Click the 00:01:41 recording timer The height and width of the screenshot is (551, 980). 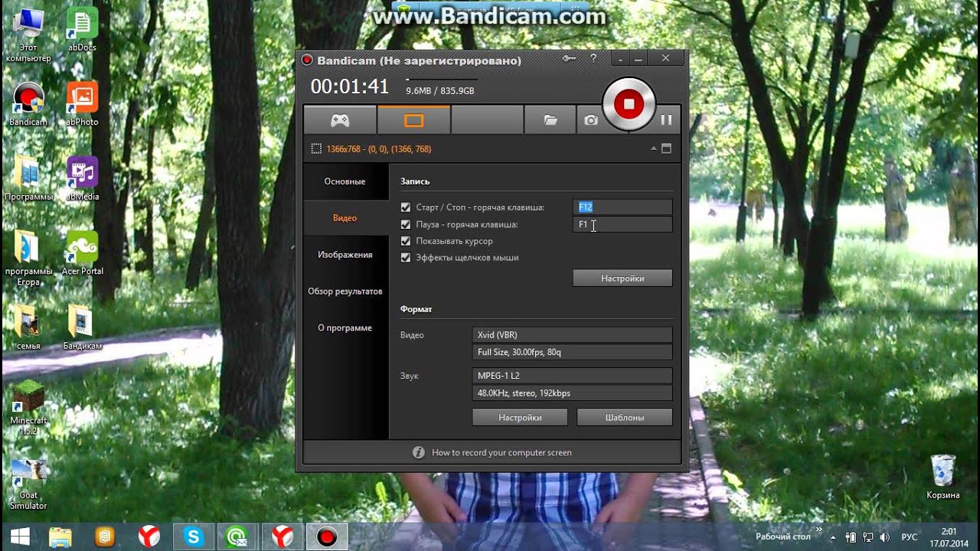tap(350, 86)
